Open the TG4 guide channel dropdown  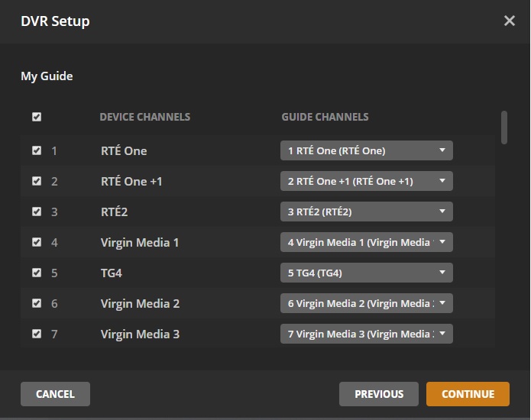[366, 273]
